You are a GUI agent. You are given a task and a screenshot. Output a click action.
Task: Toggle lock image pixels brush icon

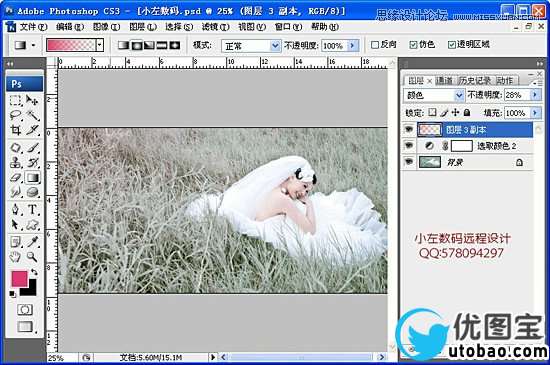pos(444,113)
